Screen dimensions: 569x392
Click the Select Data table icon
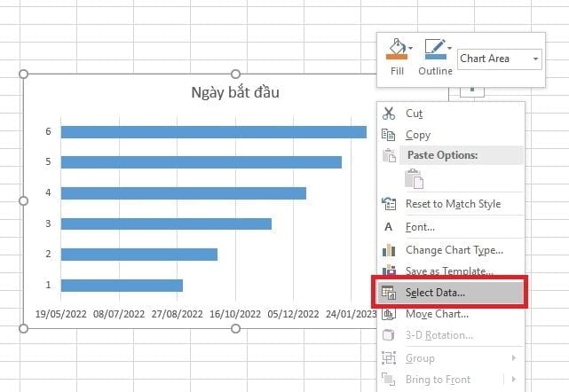click(389, 293)
